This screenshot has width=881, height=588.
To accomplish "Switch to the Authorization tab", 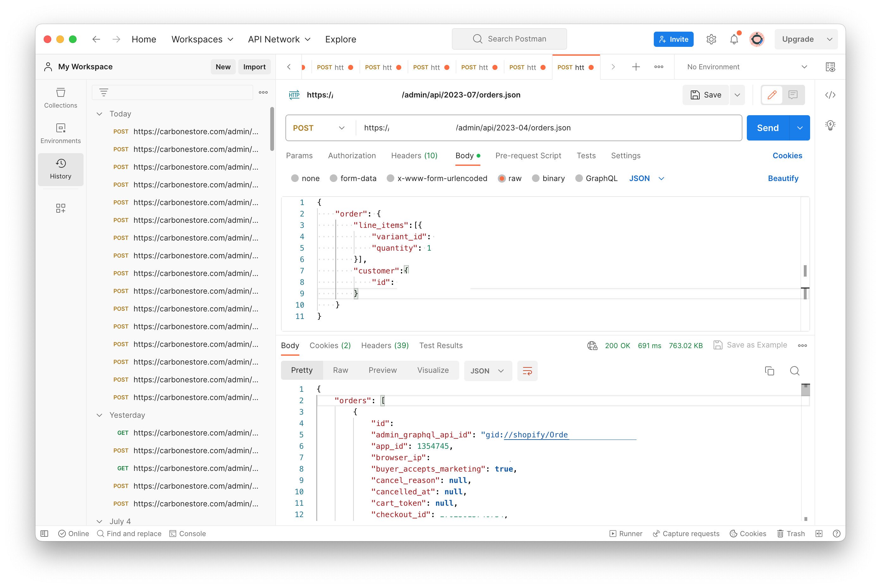I will (352, 156).
